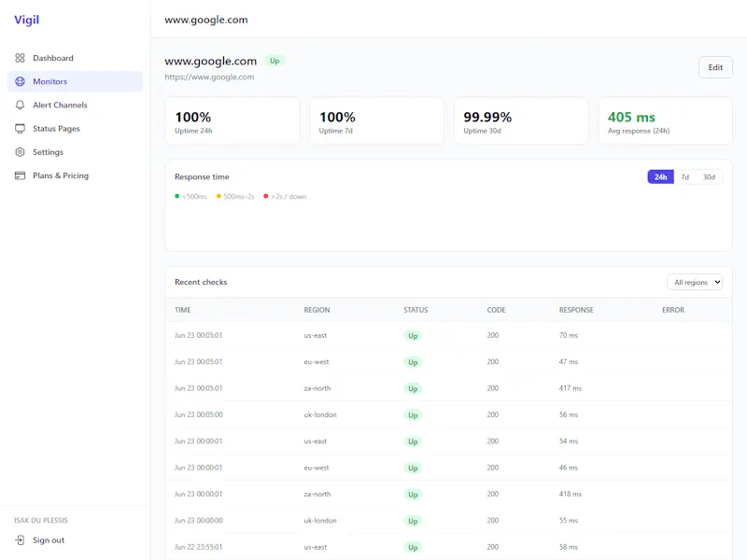Click the 418 ms response value
Screen dimensions: 747x560
pos(571,494)
